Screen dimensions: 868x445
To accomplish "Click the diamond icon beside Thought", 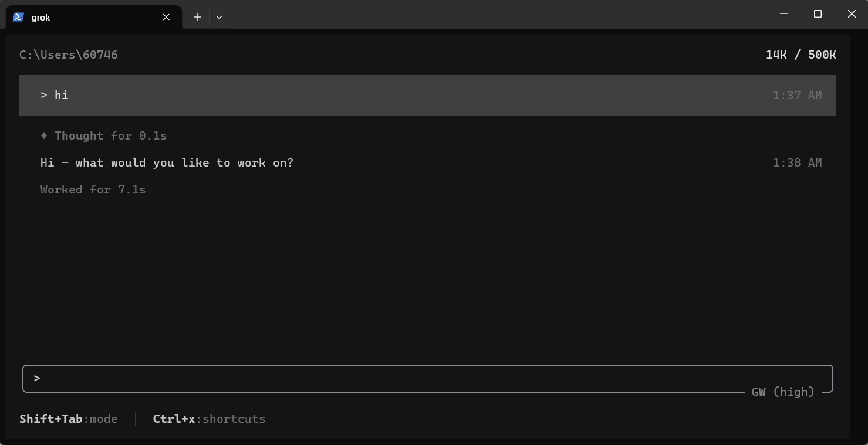I will [x=44, y=135].
